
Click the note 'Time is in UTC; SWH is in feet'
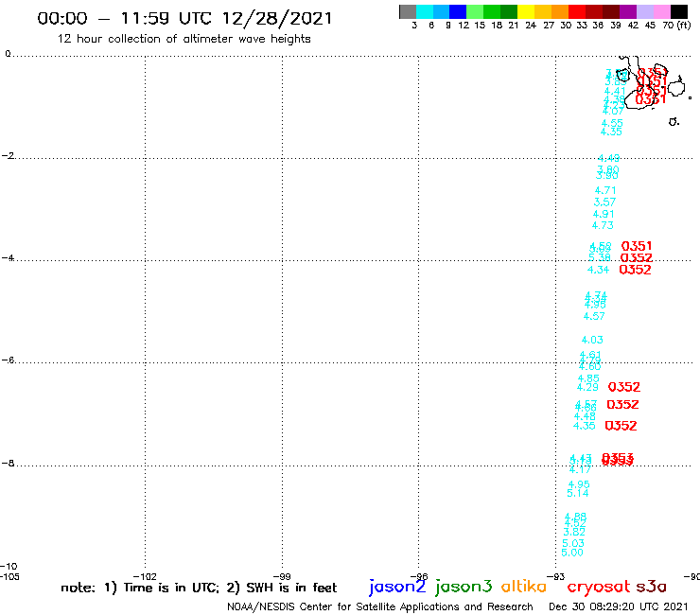tap(199, 588)
